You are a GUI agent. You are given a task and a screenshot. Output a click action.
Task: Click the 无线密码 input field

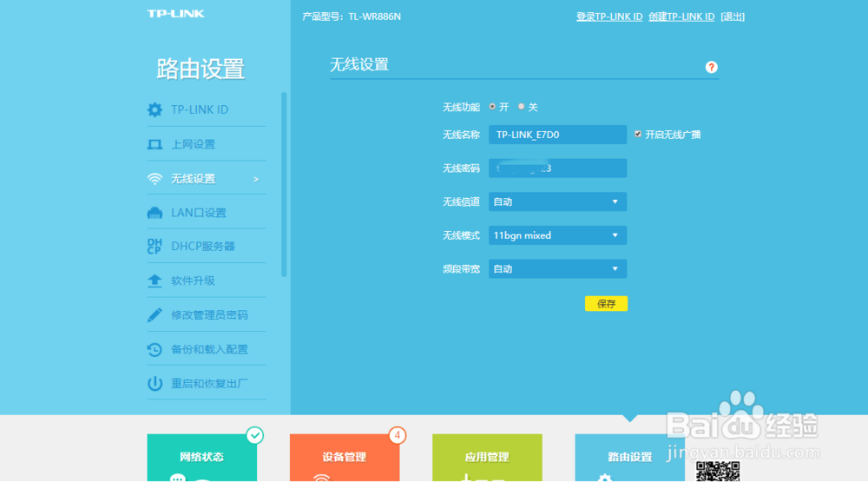point(557,168)
